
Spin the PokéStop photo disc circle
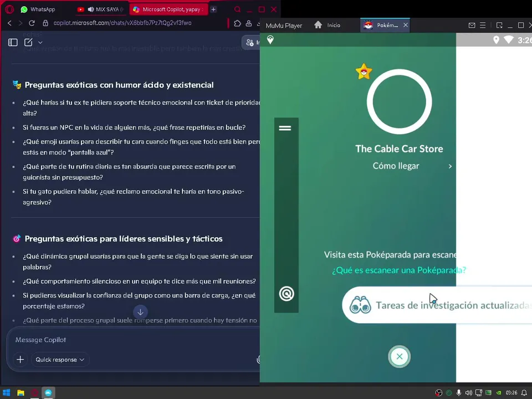[x=400, y=102]
